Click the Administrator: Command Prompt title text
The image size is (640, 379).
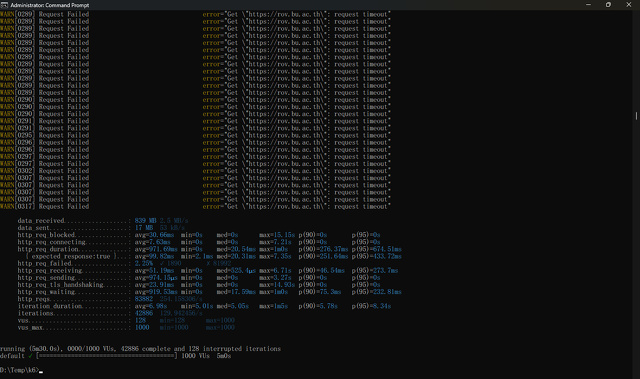coord(49,5)
